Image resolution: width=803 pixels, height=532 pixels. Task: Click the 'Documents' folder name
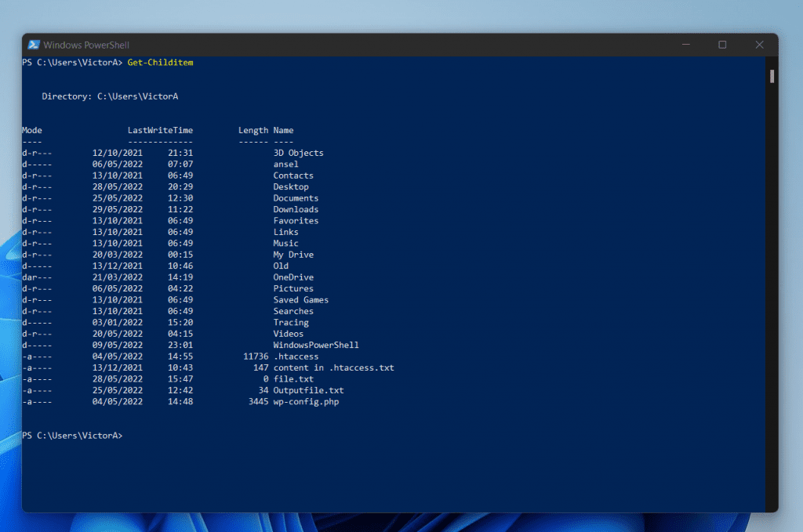tap(296, 198)
